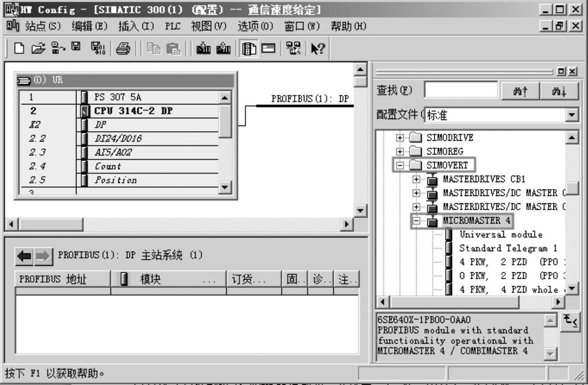Click the 模块 column header
The height and width of the screenshot is (385, 588).
pos(169,279)
